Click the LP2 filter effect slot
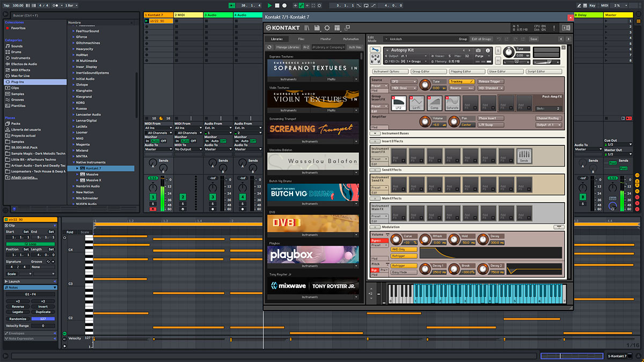Viewport: 644px width, 362px height. tap(398, 103)
